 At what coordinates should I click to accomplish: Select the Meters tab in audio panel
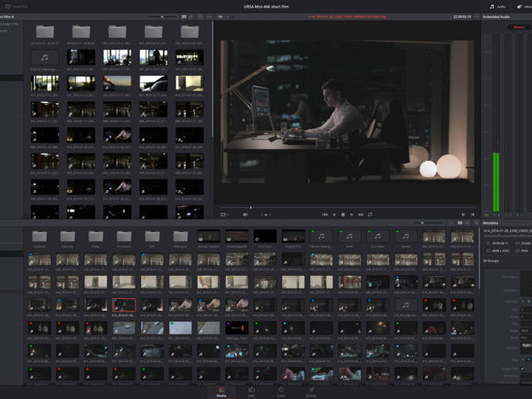click(x=519, y=27)
